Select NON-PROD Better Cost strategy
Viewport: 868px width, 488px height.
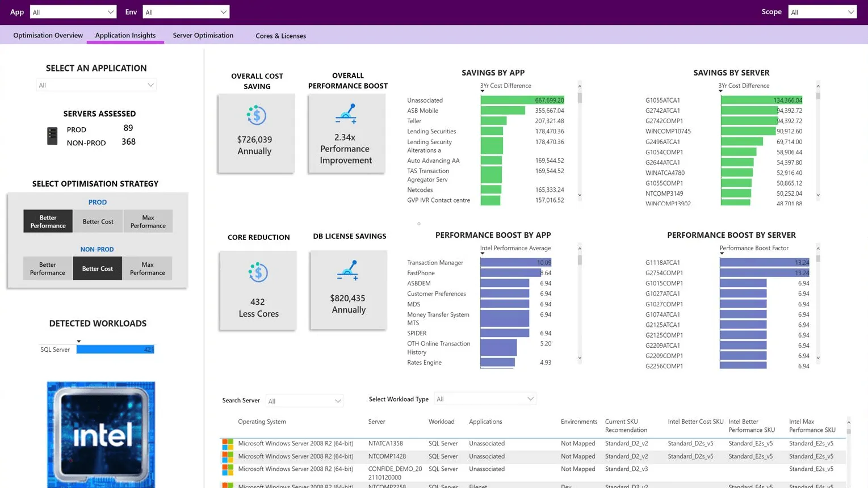(x=97, y=268)
